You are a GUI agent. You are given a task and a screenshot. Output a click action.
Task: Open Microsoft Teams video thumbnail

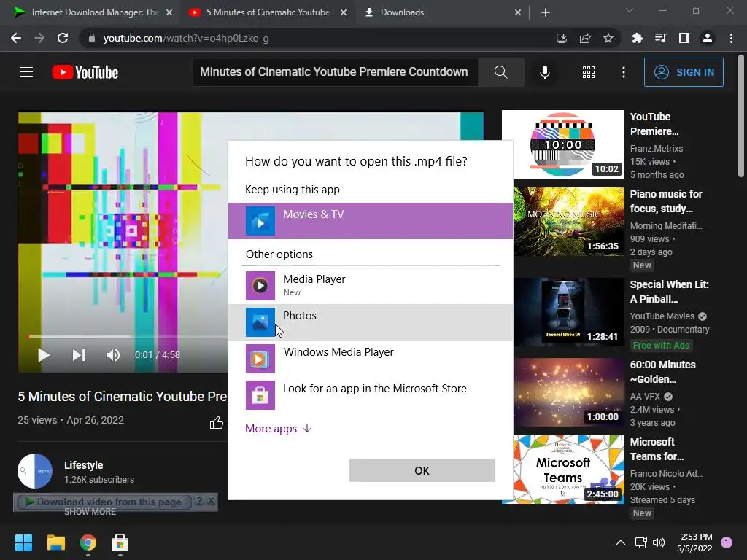569,470
